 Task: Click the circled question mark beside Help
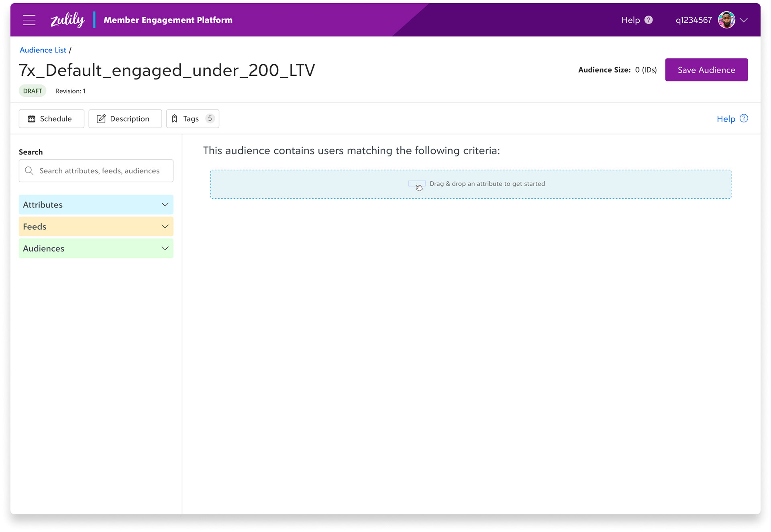744,118
